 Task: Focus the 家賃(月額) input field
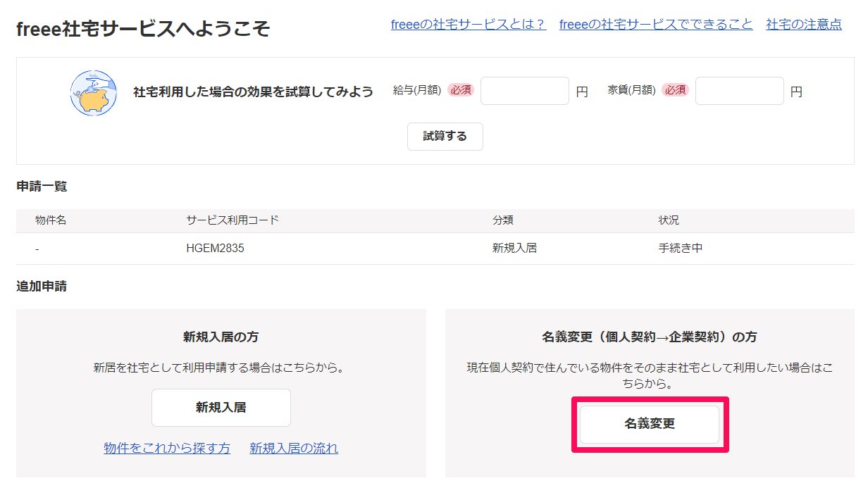[740, 91]
